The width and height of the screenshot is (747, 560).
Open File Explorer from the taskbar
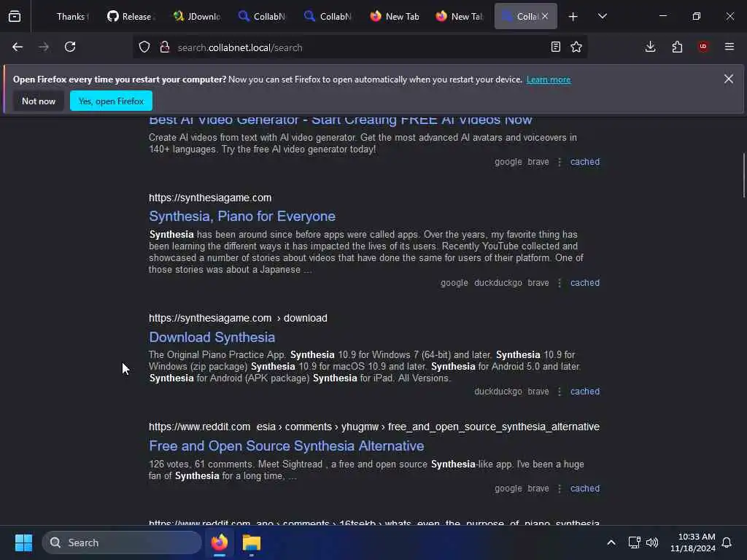point(252,542)
